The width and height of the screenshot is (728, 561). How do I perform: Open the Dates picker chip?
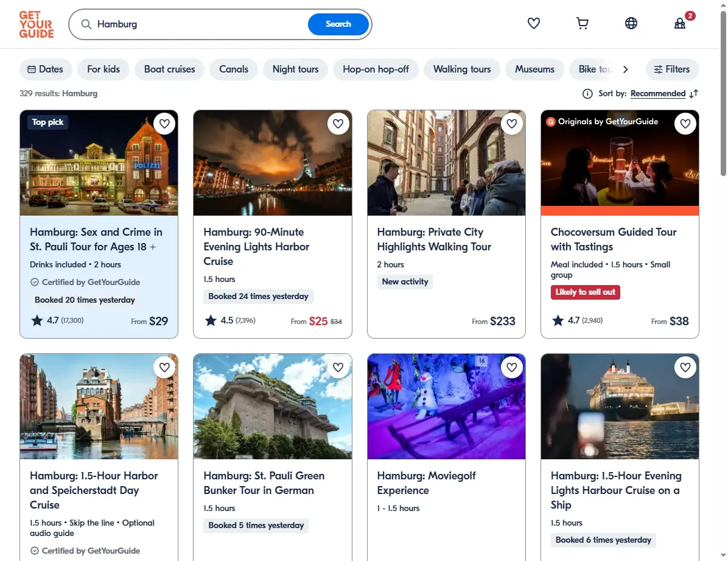tap(46, 69)
